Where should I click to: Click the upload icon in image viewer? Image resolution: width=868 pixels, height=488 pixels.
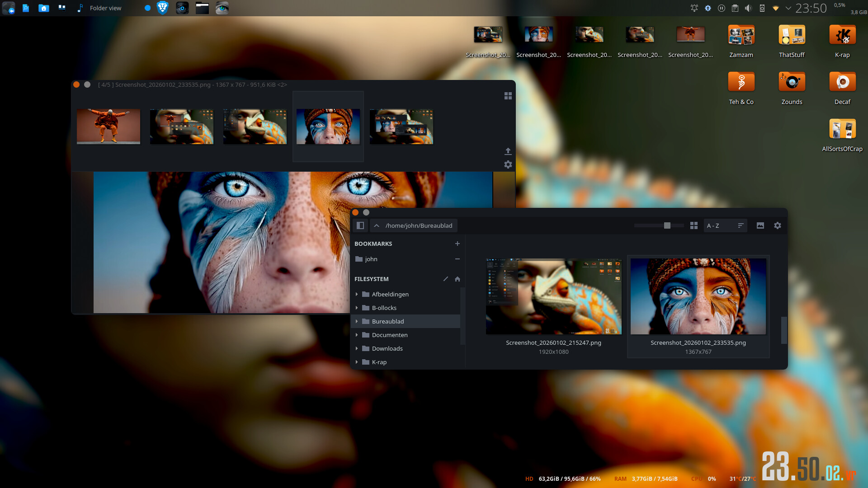coord(508,151)
